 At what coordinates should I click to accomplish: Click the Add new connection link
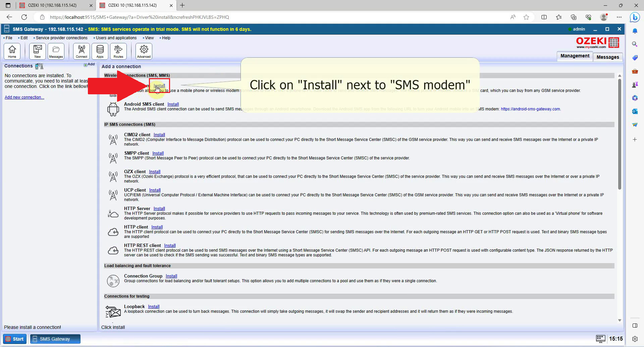tap(24, 97)
